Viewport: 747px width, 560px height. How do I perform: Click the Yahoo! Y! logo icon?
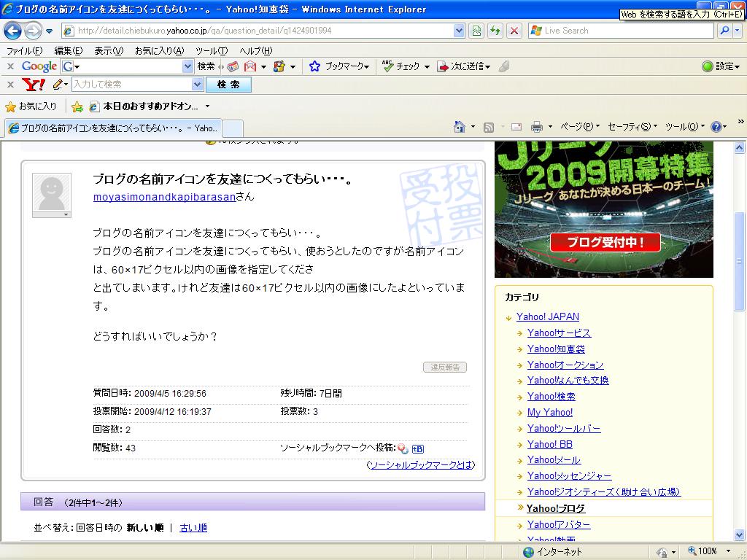tap(34, 85)
